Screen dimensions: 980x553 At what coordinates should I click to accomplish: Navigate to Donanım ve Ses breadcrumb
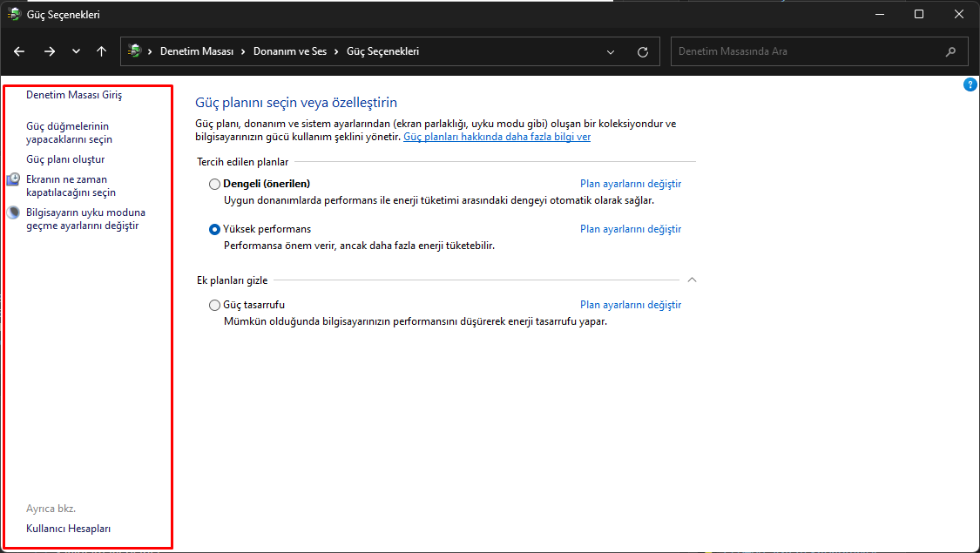[290, 51]
